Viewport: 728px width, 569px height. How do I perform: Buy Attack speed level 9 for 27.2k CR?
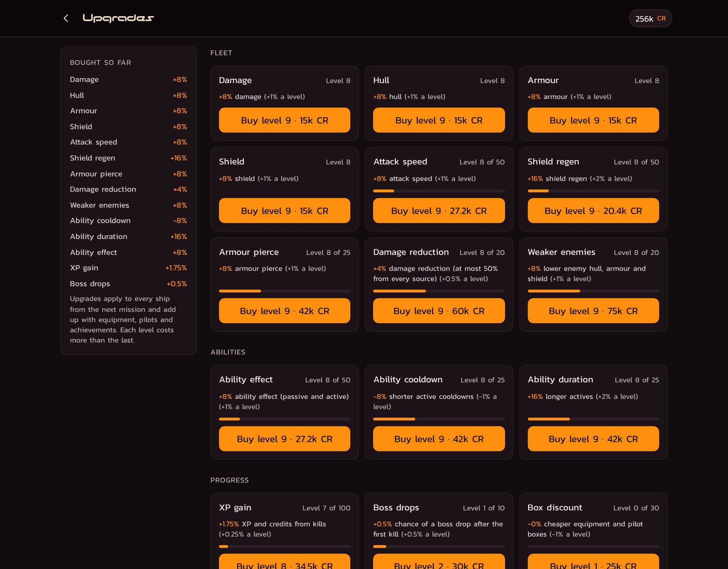click(439, 211)
